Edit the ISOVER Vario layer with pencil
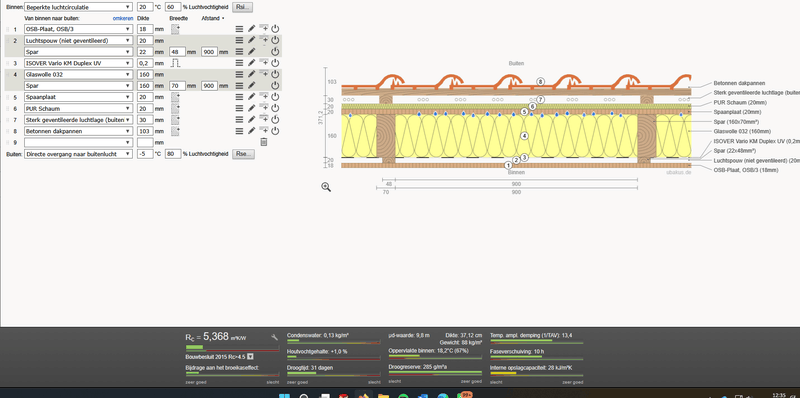Screen dimensions: 800x398 252,63
